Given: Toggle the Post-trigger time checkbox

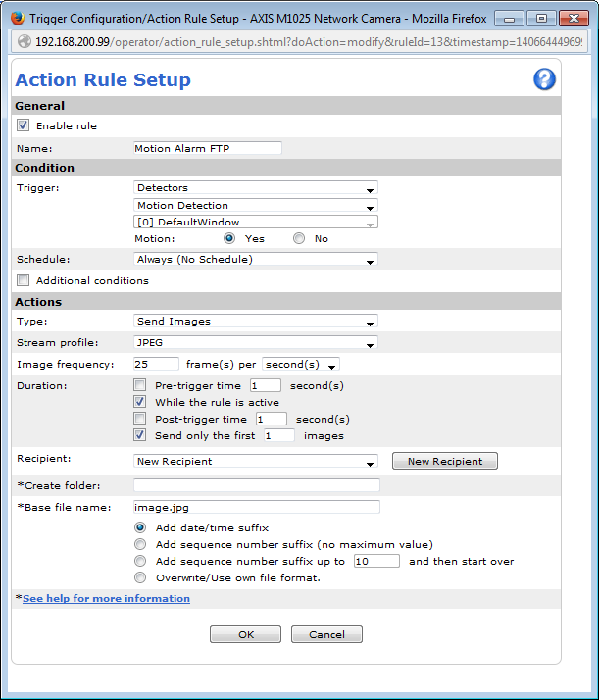Looking at the screenshot, I should click(140, 419).
